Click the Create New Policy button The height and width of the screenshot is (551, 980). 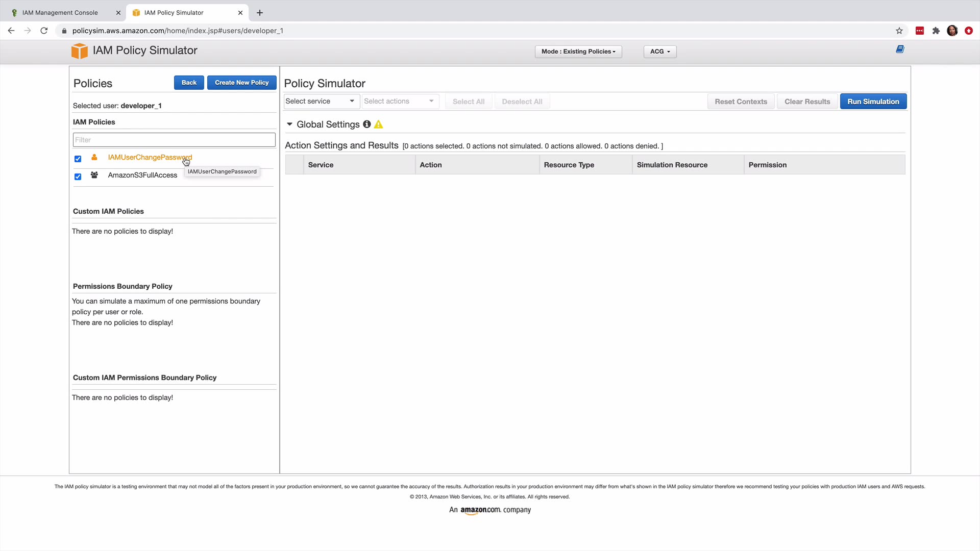[x=241, y=83]
